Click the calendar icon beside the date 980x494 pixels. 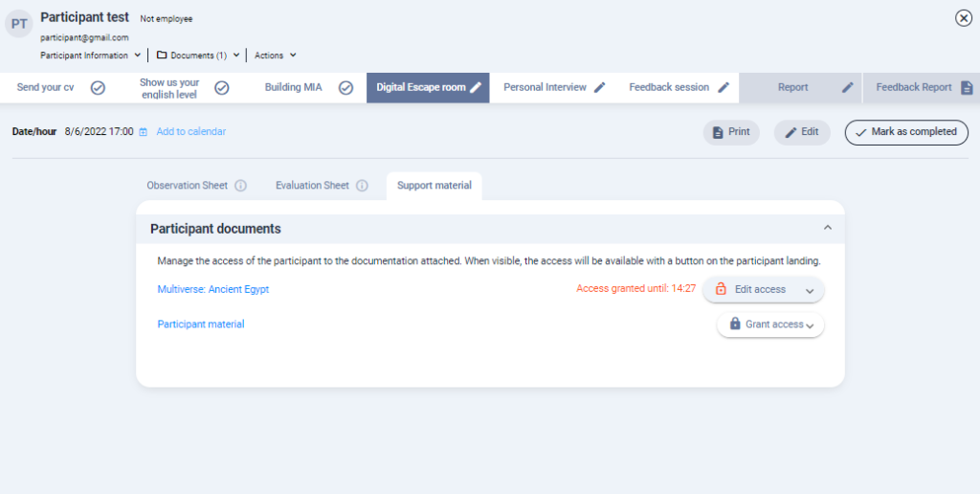click(144, 132)
